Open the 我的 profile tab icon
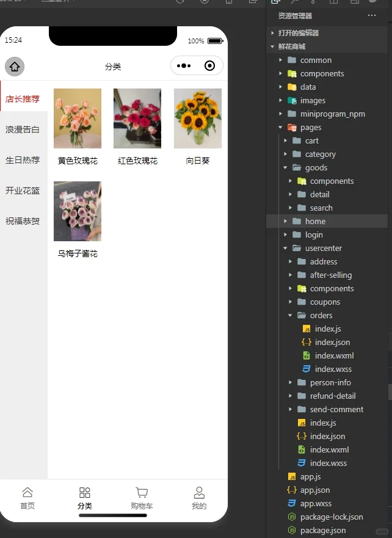The height and width of the screenshot is (538, 392). click(x=199, y=492)
